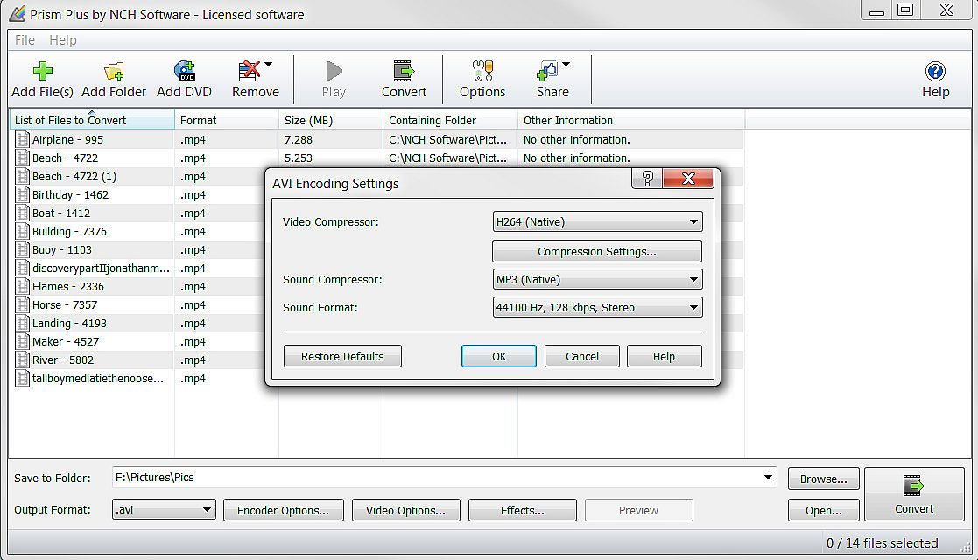Viewport: 978px width, 560px height.
Task: Expand the Video Compressor dropdown
Action: [x=598, y=222]
